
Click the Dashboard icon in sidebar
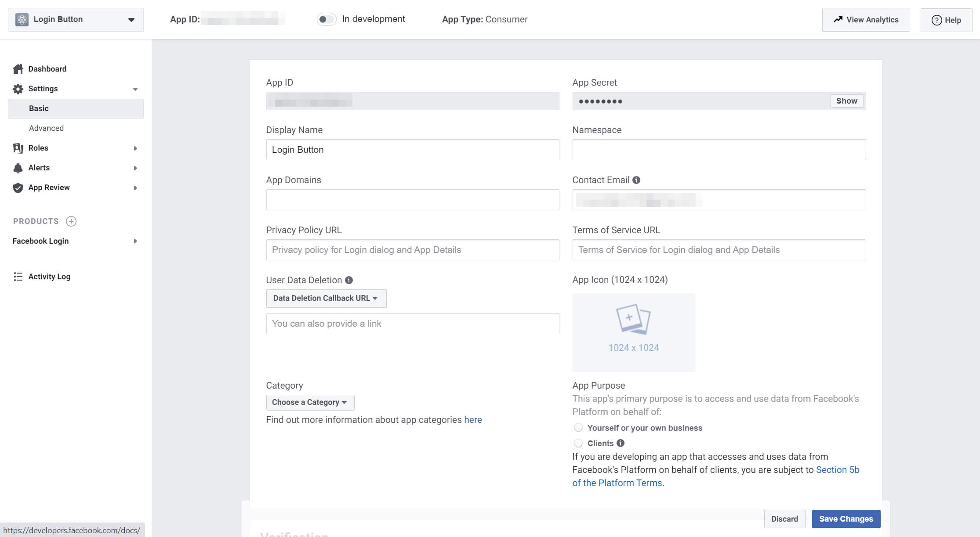click(18, 68)
